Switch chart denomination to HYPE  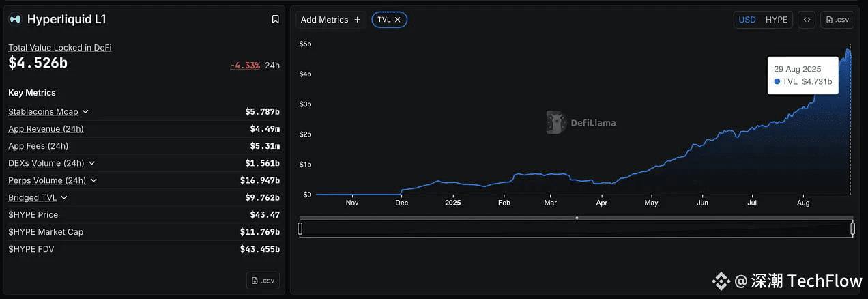777,20
